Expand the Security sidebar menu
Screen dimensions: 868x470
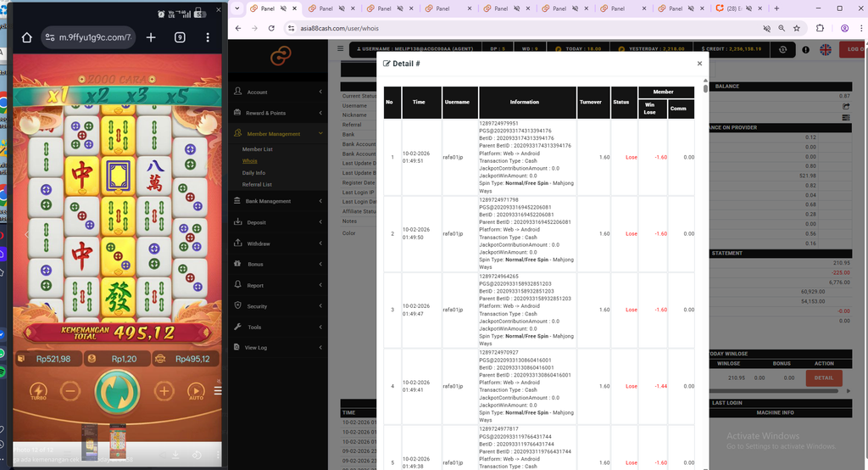coord(278,306)
